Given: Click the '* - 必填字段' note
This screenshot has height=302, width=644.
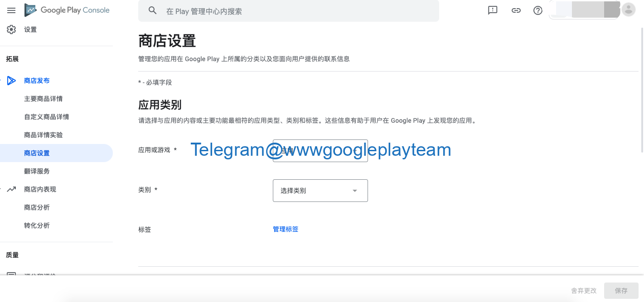Looking at the screenshot, I should [155, 82].
